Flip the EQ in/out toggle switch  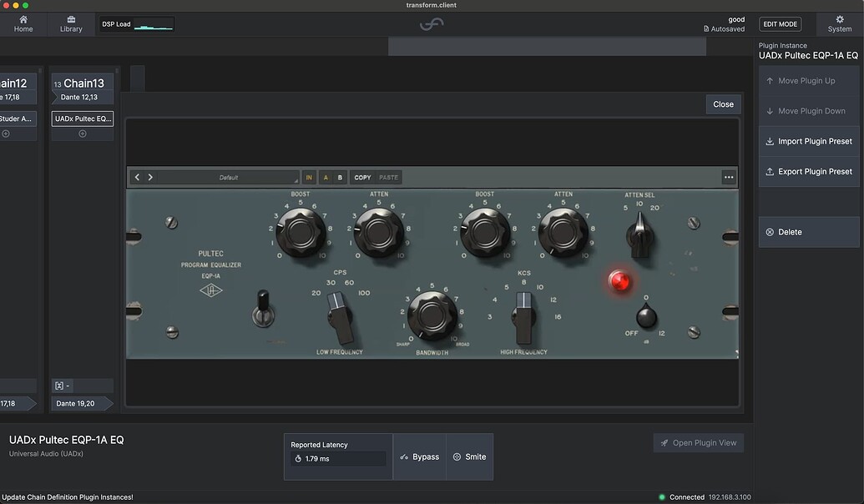pyautogui.click(x=264, y=309)
